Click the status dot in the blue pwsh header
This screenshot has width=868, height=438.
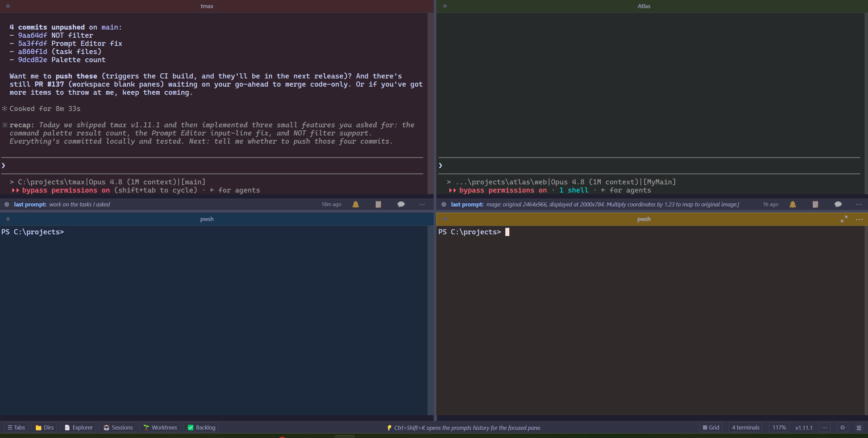[8, 219]
